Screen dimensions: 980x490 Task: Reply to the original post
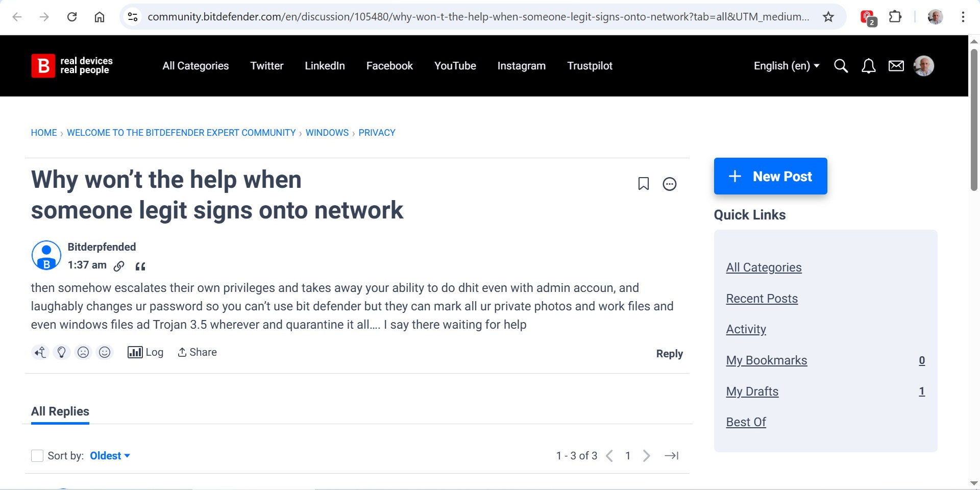point(670,354)
